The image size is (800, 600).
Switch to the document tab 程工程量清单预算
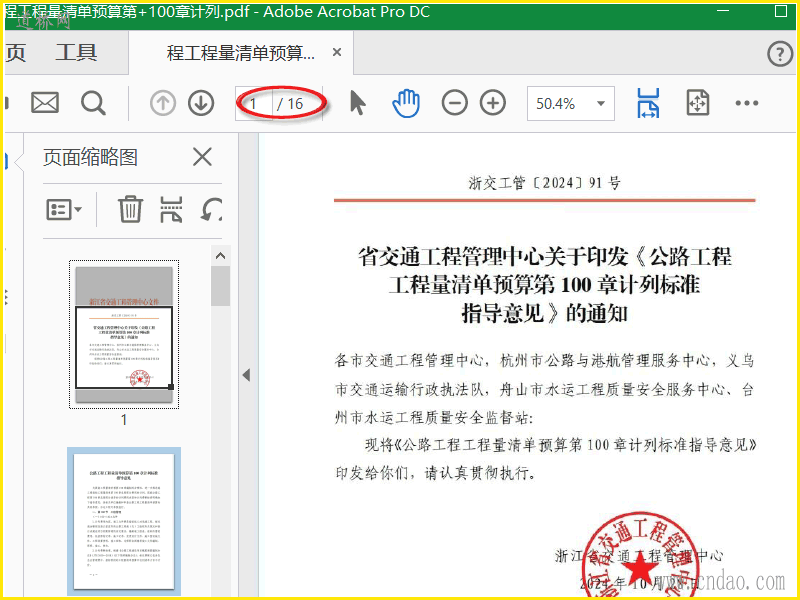pos(240,53)
